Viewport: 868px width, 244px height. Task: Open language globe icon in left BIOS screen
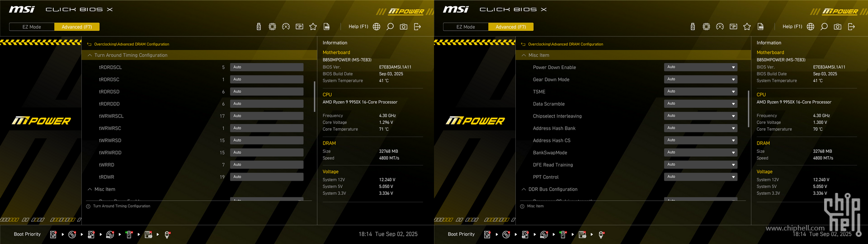(377, 27)
